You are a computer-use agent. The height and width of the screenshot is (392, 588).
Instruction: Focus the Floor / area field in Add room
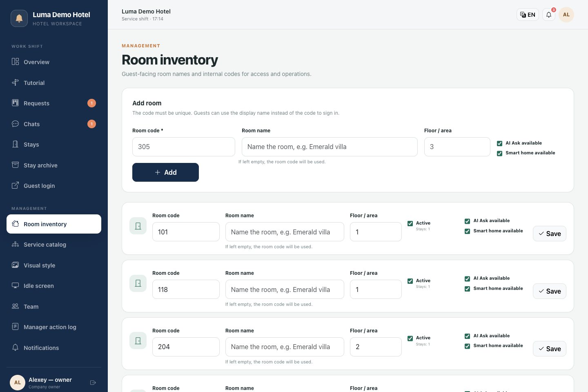point(457,147)
